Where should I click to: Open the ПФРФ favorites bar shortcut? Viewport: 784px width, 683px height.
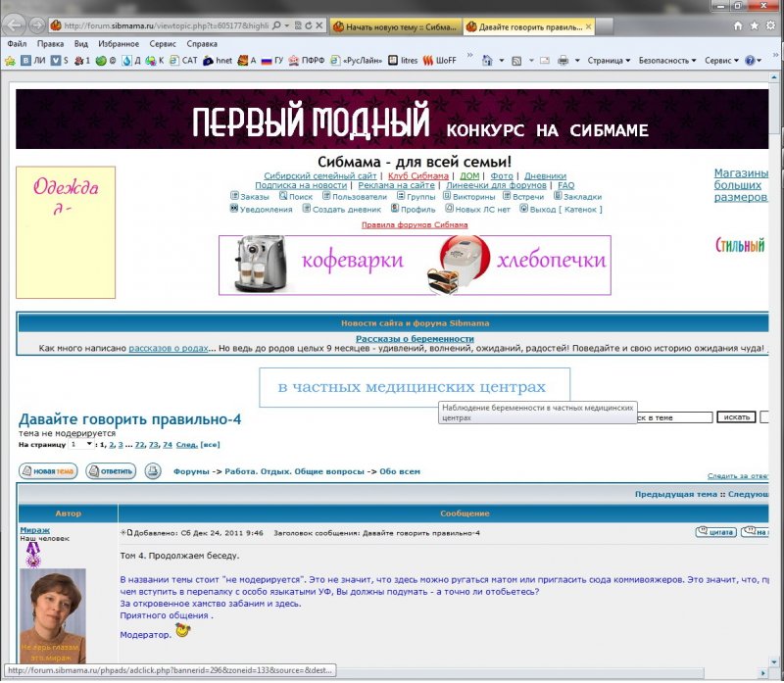pyautogui.click(x=307, y=61)
